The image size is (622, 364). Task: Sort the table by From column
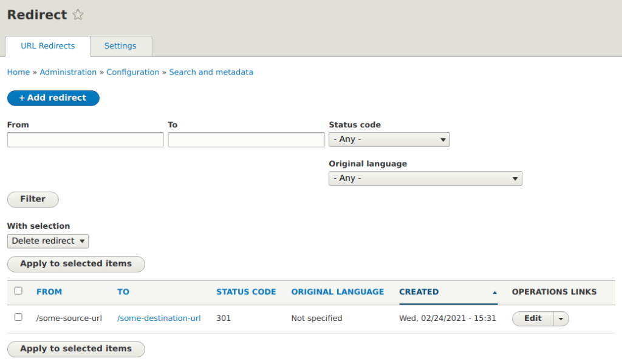point(49,292)
